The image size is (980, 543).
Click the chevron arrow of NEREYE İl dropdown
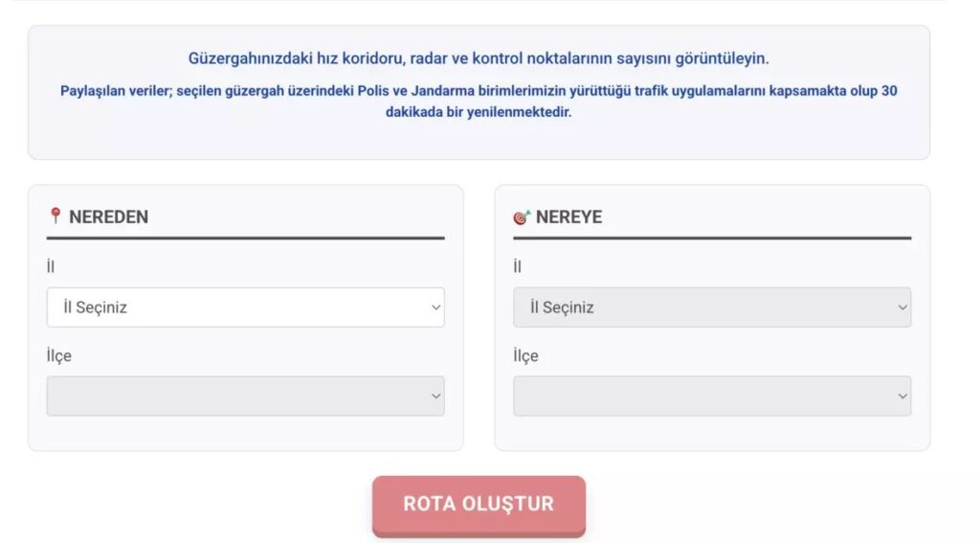pos(902,308)
